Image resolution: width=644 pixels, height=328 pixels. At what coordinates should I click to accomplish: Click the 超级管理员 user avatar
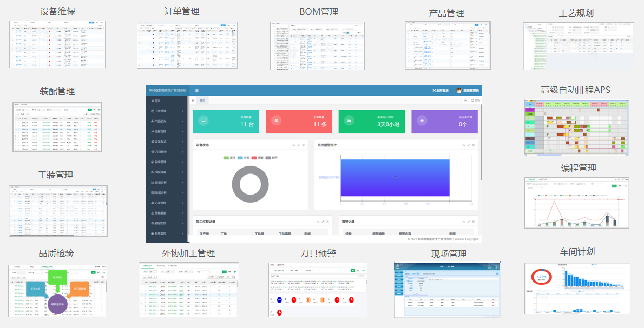click(x=459, y=91)
